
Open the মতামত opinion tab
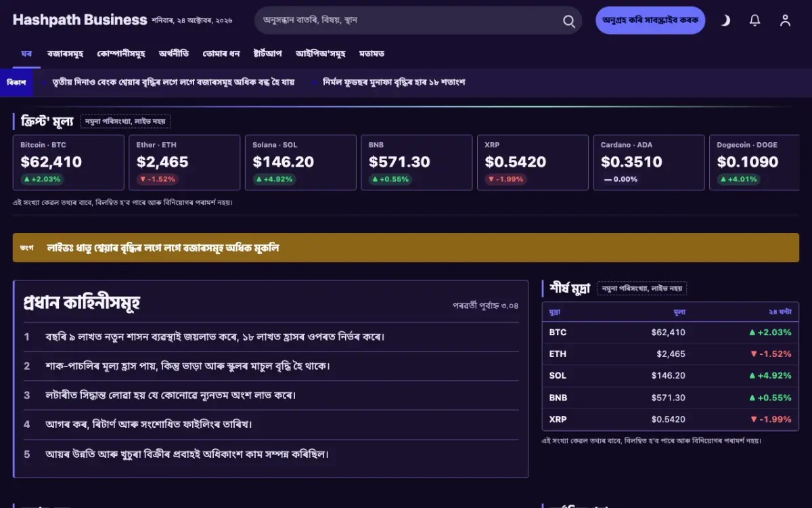point(371,54)
